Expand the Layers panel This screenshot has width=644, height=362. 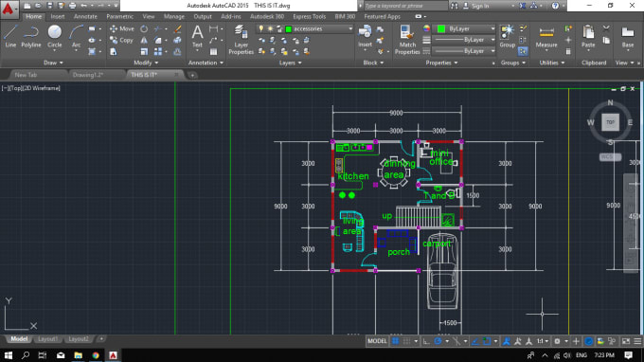(291, 63)
